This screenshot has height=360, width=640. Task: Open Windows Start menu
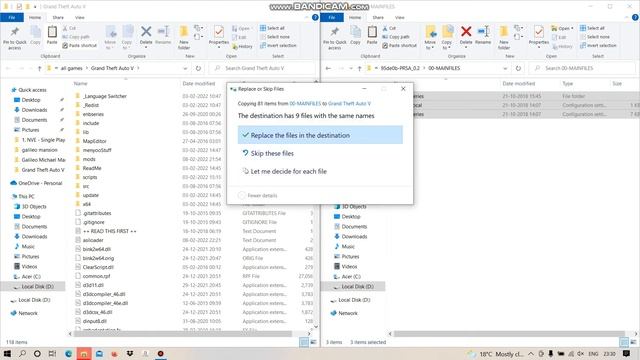7,353
